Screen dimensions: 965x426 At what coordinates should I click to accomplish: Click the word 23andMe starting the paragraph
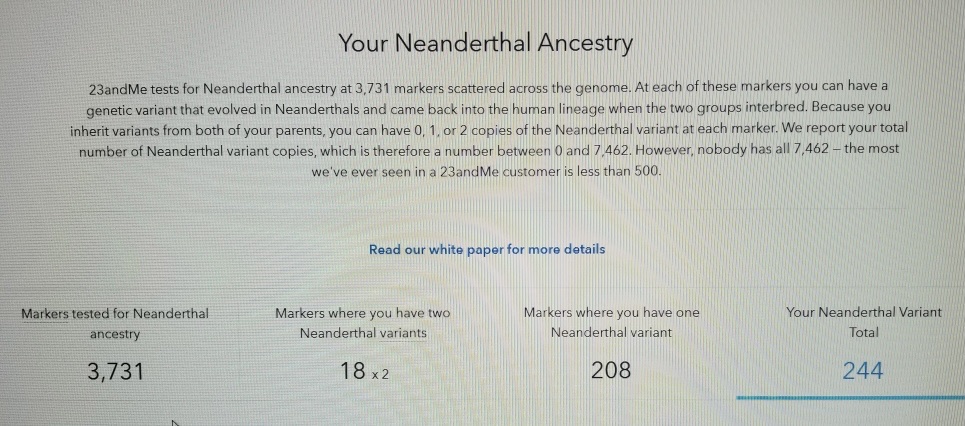[114, 89]
